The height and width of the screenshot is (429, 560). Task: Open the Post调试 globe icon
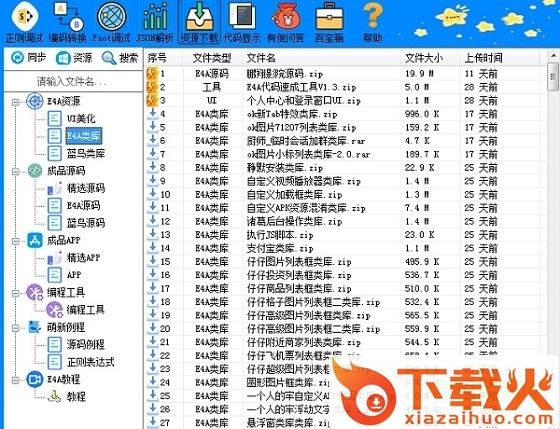tap(111, 22)
